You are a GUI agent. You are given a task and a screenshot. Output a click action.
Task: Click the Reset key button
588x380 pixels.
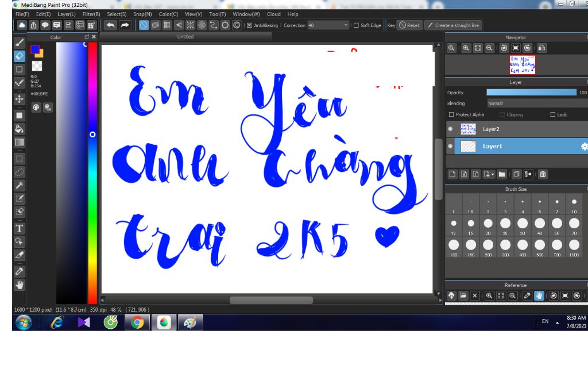409,25
